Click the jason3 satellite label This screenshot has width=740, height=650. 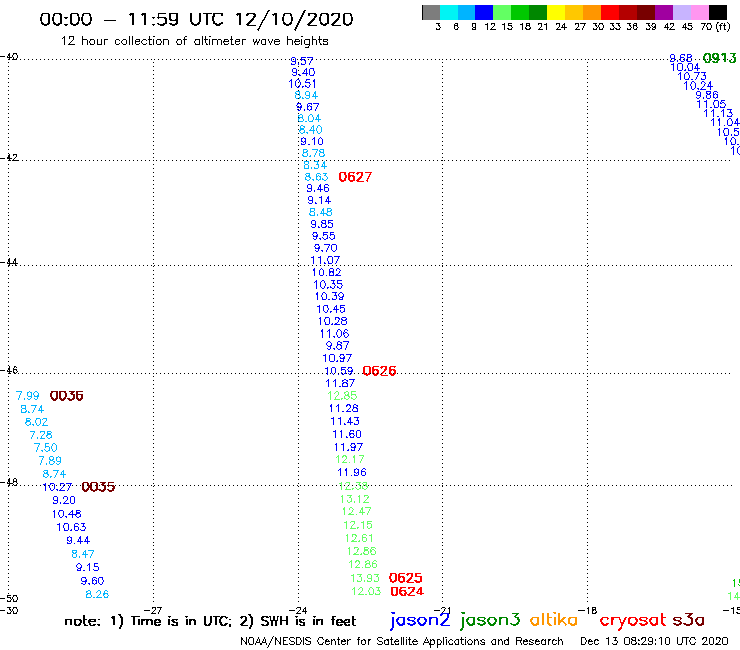click(490, 620)
